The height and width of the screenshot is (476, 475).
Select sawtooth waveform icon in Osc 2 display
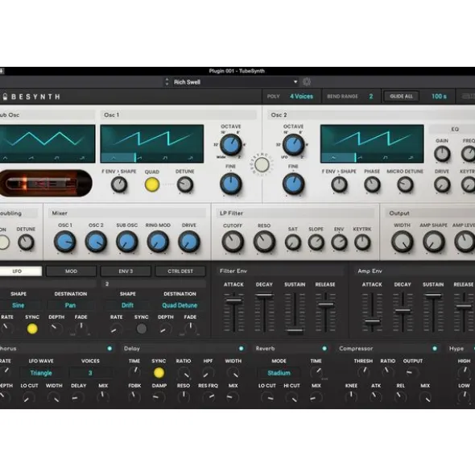(x=359, y=158)
